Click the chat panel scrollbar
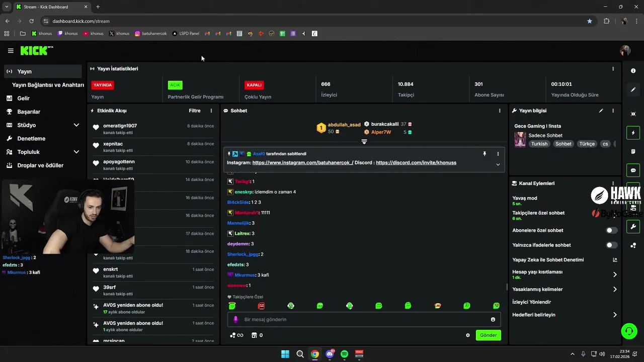The height and width of the screenshot is (362, 644). (x=507, y=287)
